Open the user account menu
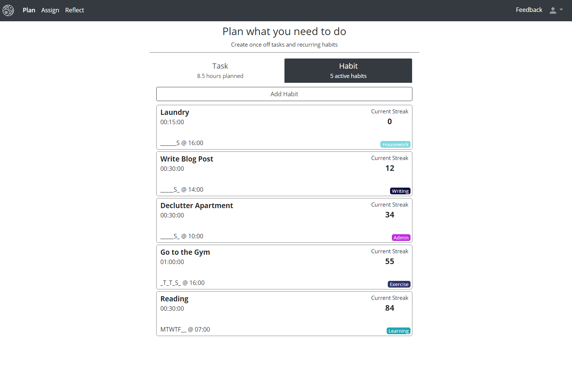 point(556,10)
